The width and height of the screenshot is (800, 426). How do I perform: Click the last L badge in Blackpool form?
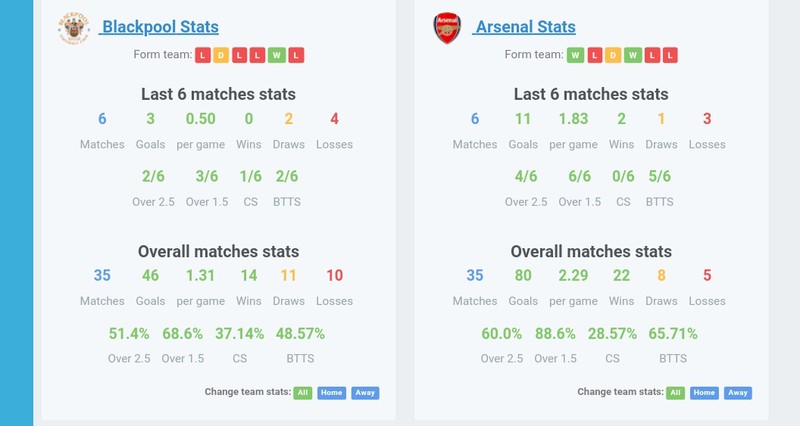click(x=296, y=55)
